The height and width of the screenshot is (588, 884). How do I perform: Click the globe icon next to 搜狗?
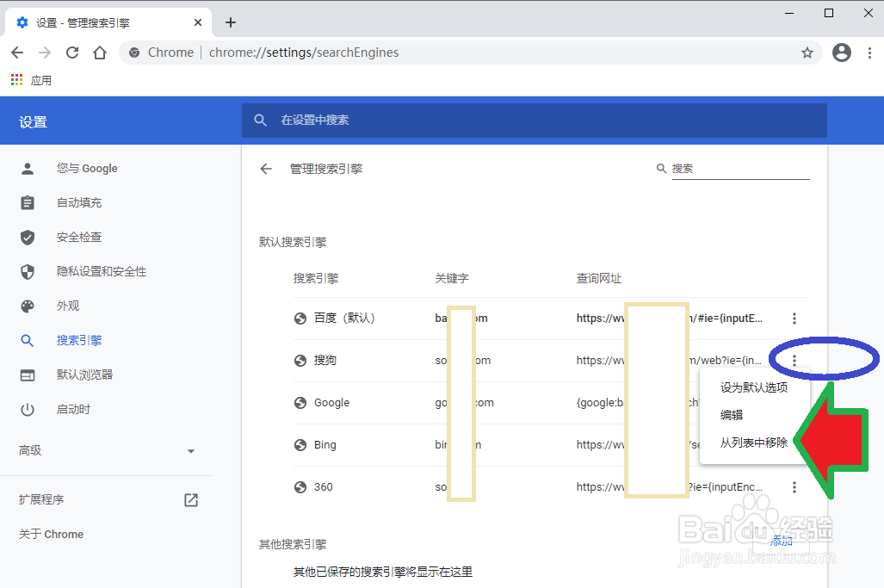click(x=300, y=360)
